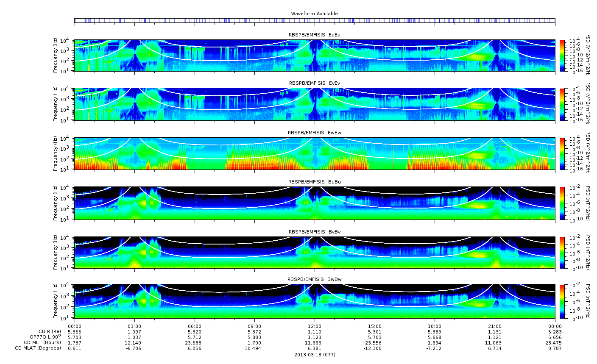Click the 21:00 time axis label
This screenshot has height=364, width=597.
(495, 326)
